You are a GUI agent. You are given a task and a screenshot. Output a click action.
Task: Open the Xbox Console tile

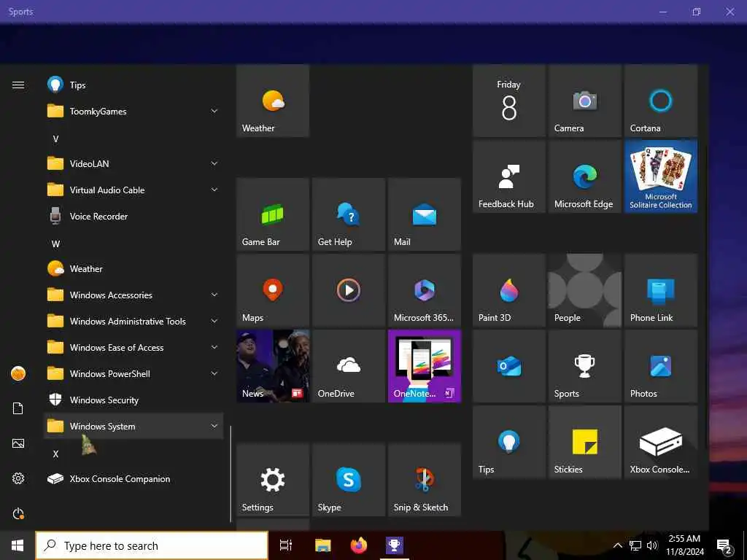click(x=661, y=441)
